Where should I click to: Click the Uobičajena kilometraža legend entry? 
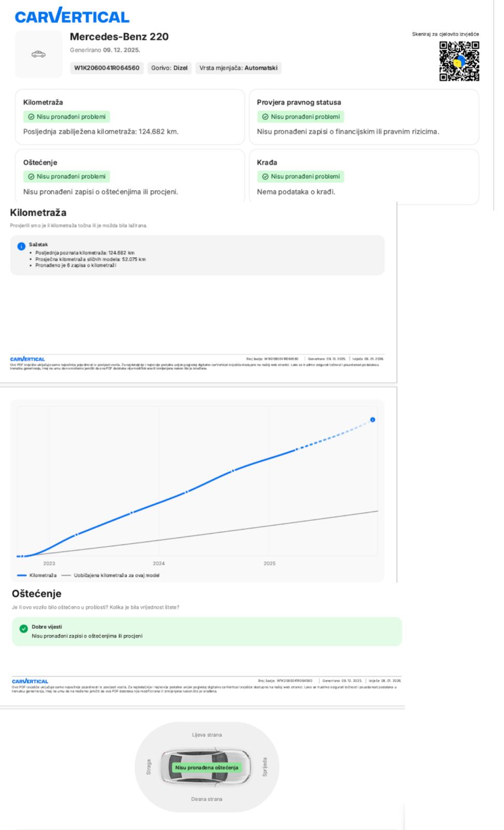point(110,575)
